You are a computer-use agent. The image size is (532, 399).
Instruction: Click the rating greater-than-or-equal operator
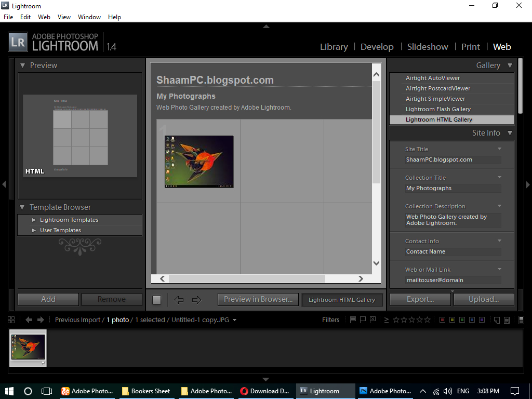pyautogui.click(x=386, y=320)
